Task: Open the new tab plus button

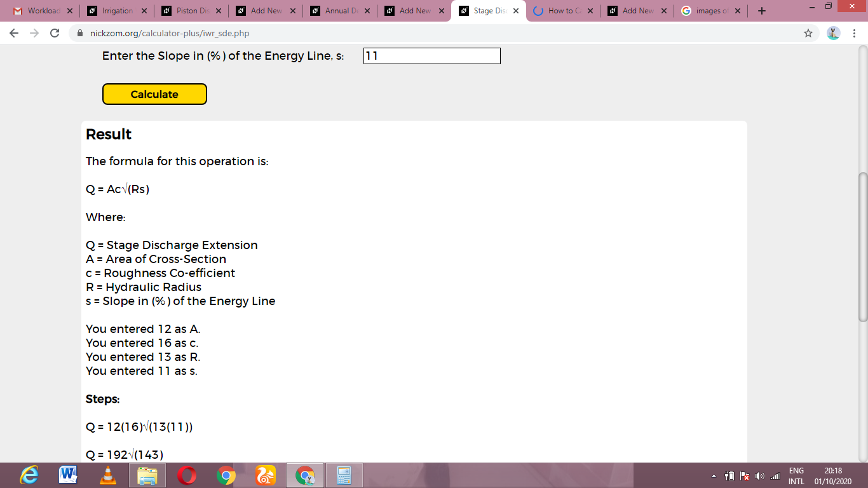Action: (x=762, y=11)
